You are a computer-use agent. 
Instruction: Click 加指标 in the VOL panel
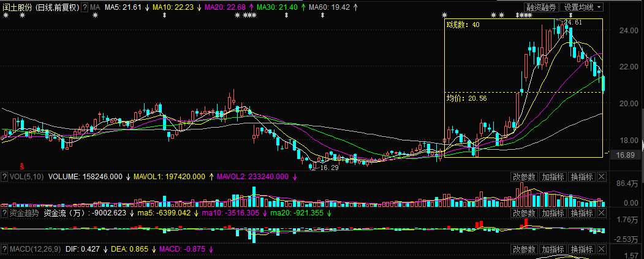[553, 177]
